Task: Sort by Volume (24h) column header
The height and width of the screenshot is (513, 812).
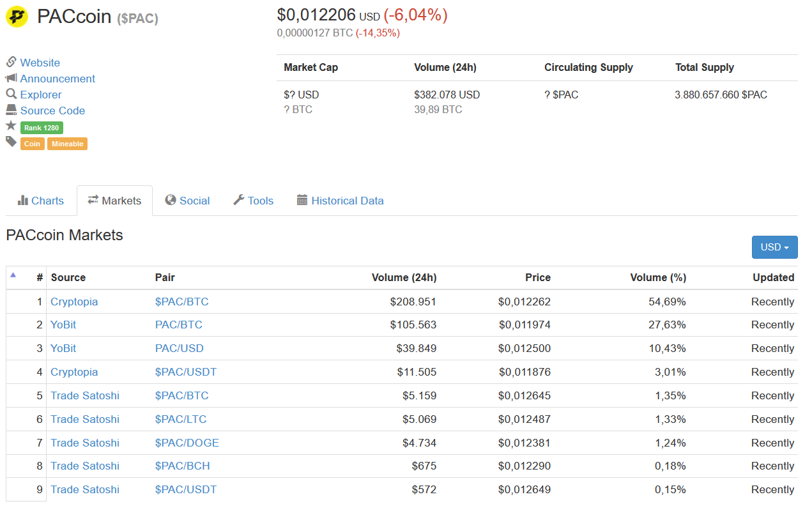Action: pos(404,277)
